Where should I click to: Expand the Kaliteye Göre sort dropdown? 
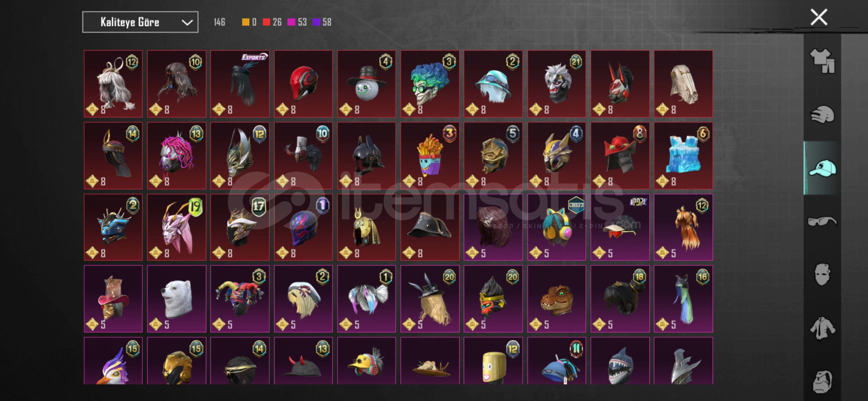140,22
